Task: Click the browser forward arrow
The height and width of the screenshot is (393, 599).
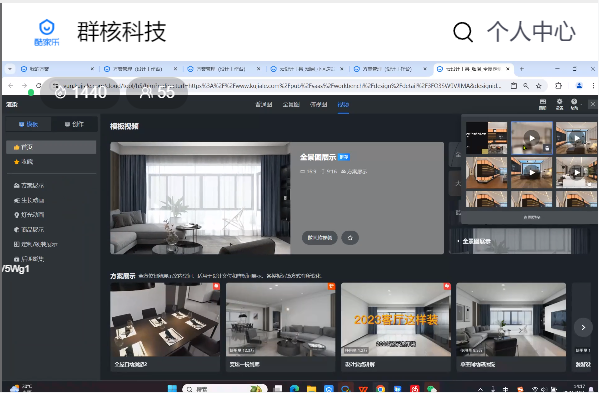Action: 24,86
